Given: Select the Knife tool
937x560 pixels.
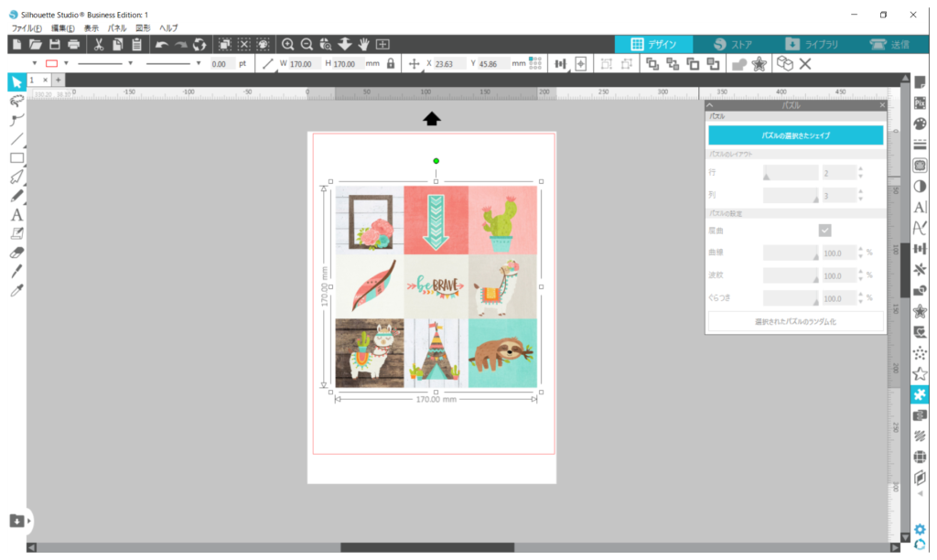Looking at the screenshot, I should (16, 272).
